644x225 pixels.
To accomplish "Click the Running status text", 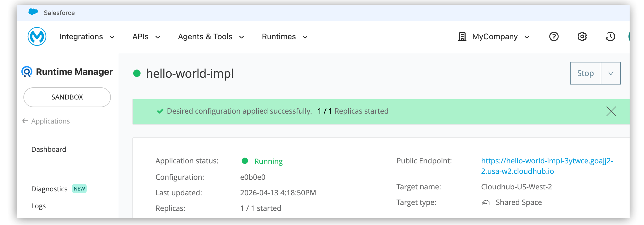I will tap(268, 161).
